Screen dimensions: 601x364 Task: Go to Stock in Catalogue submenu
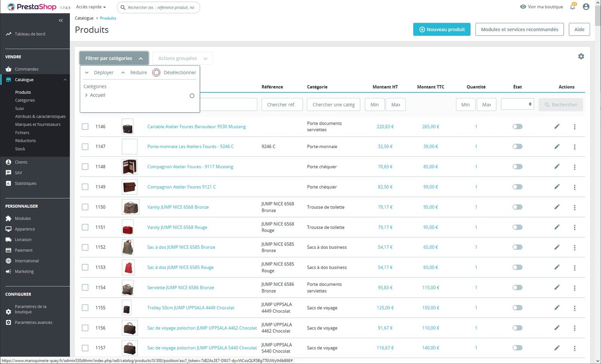(x=20, y=149)
